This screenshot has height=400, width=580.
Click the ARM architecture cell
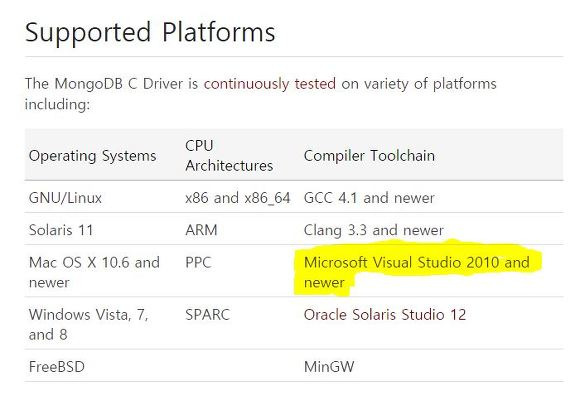click(201, 230)
